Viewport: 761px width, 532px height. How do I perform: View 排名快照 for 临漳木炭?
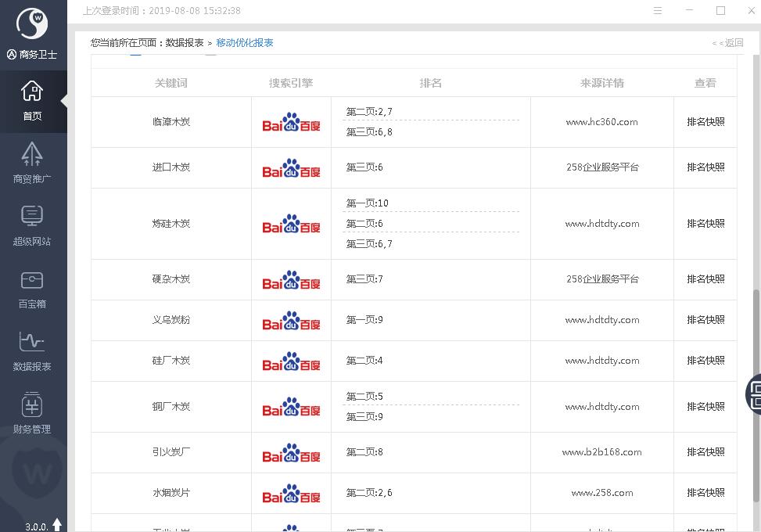pyautogui.click(x=705, y=122)
